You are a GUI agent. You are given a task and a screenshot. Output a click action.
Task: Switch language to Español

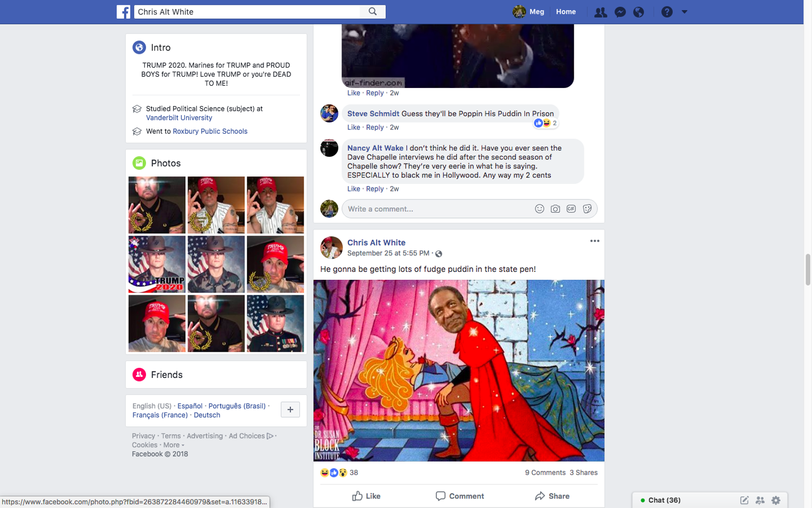(x=190, y=406)
